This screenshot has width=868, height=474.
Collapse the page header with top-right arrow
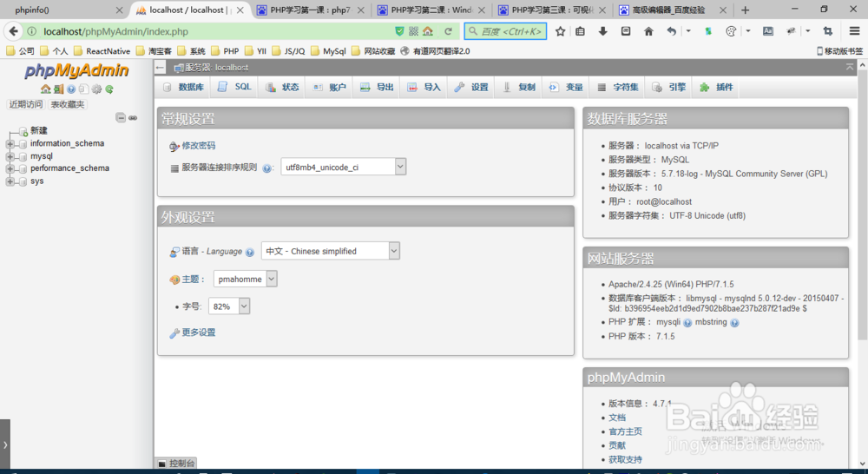(849, 67)
